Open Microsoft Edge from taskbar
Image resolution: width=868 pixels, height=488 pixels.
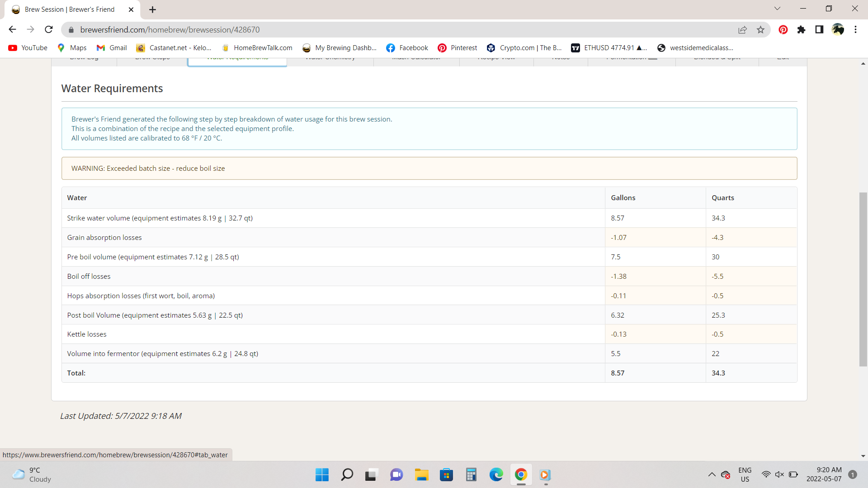click(496, 474)
